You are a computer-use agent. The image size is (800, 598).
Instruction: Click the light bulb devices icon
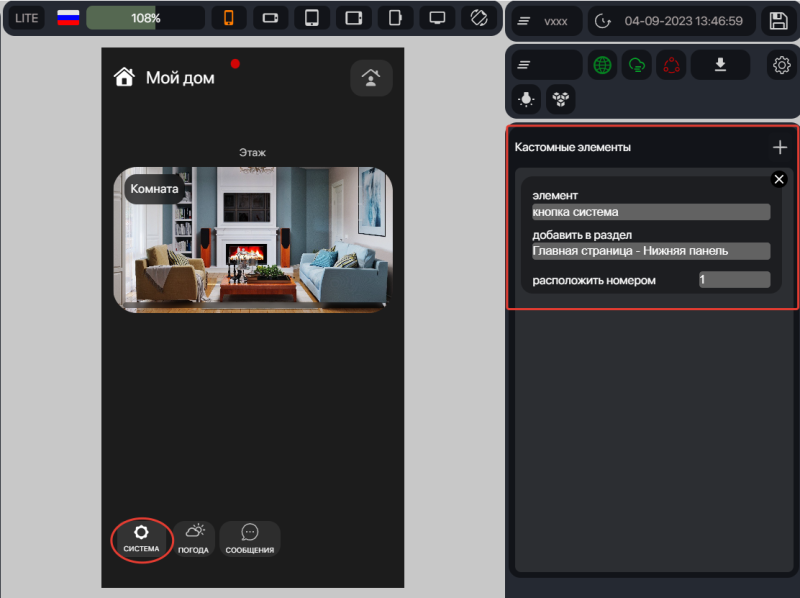tap(526, 99)
